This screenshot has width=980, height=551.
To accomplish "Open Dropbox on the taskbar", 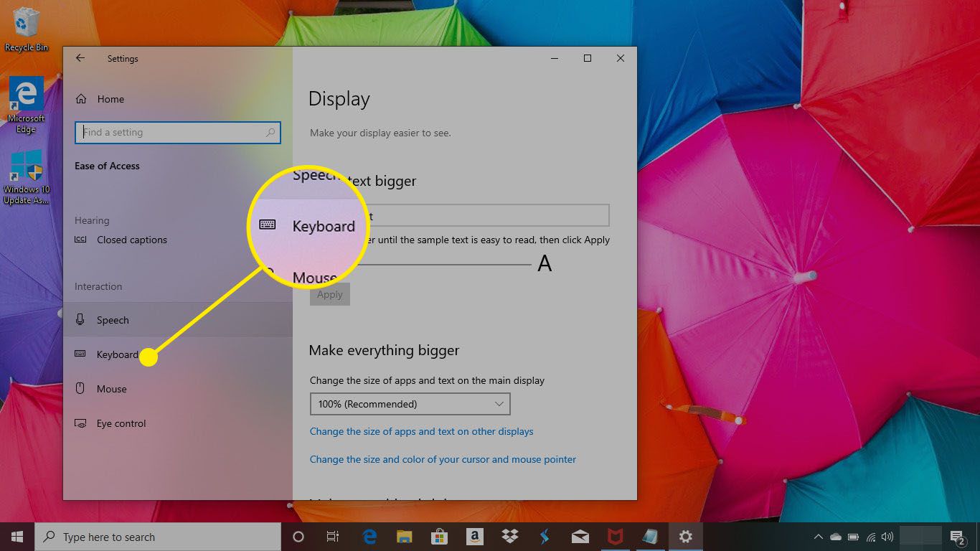I will (510, 537).
